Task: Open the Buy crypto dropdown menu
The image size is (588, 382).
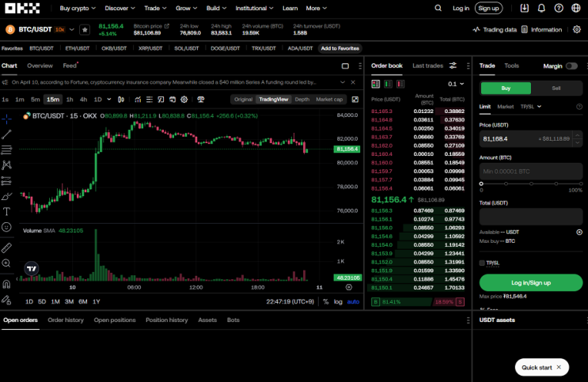Action: coord(78,8)
